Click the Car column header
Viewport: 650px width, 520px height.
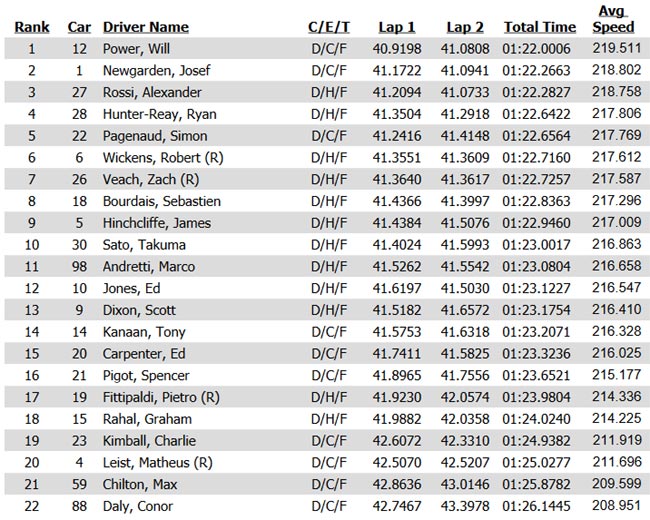tap(79, 27)
